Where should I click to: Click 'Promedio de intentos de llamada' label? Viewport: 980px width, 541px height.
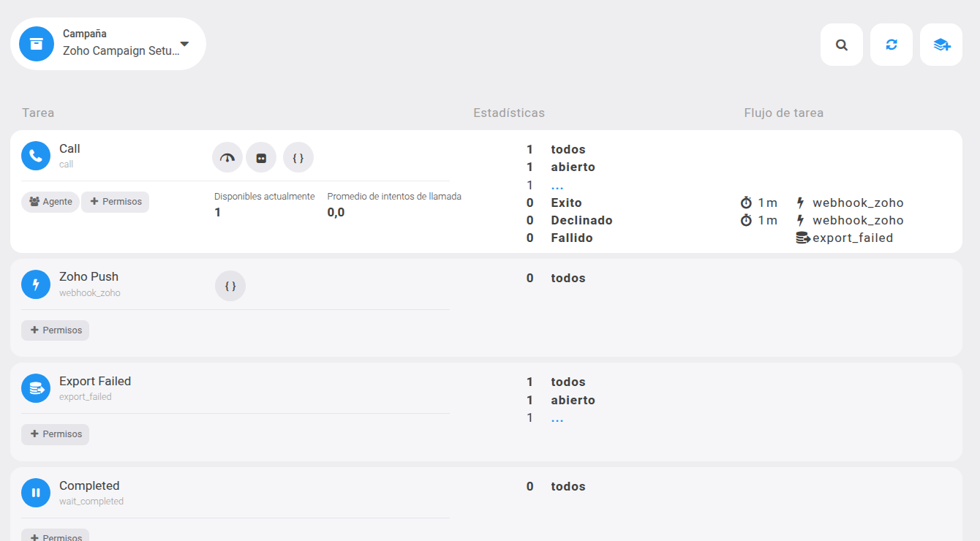[x=394, y=197]
